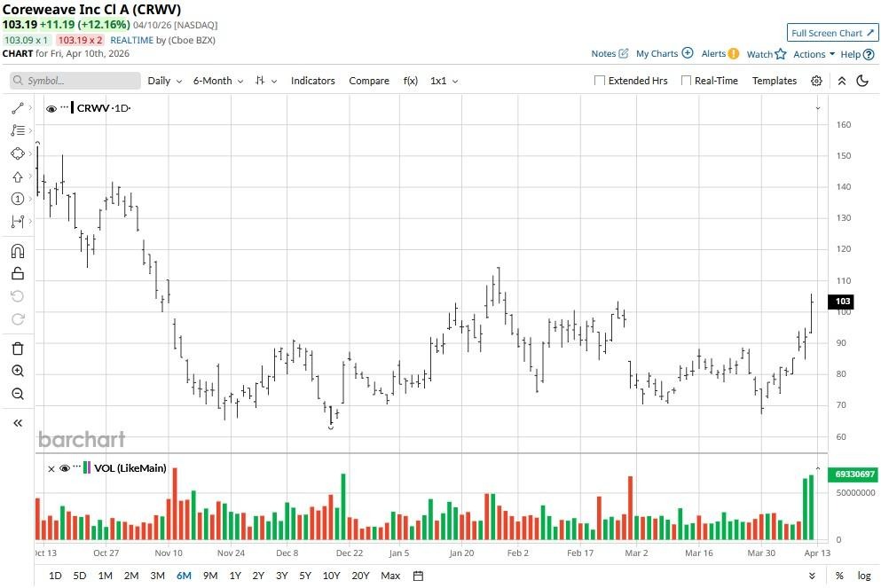
Task: Open chart settings gear icon
Action: point(816,81)
